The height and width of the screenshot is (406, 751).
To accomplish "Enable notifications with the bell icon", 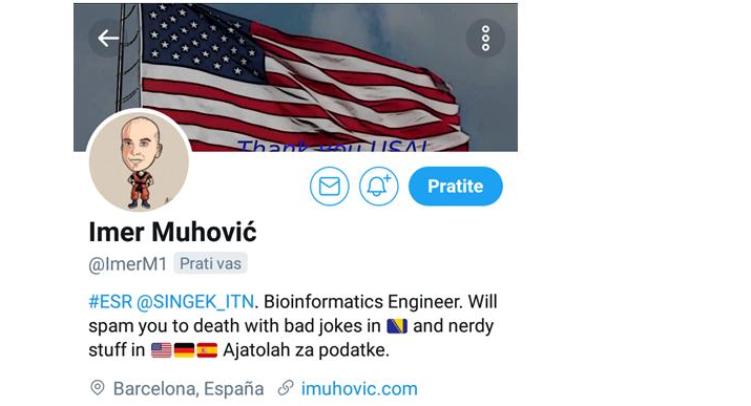I will [x=379, y=186].
